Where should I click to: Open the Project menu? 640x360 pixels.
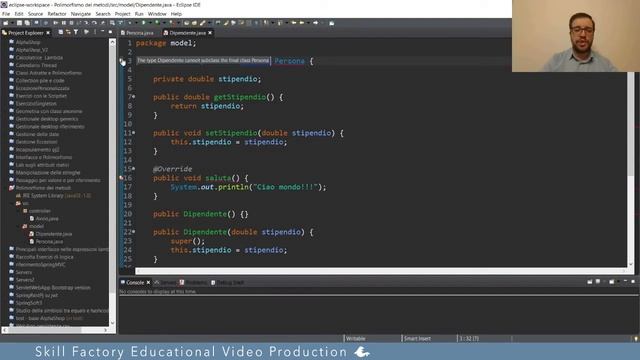click(122, 14)
